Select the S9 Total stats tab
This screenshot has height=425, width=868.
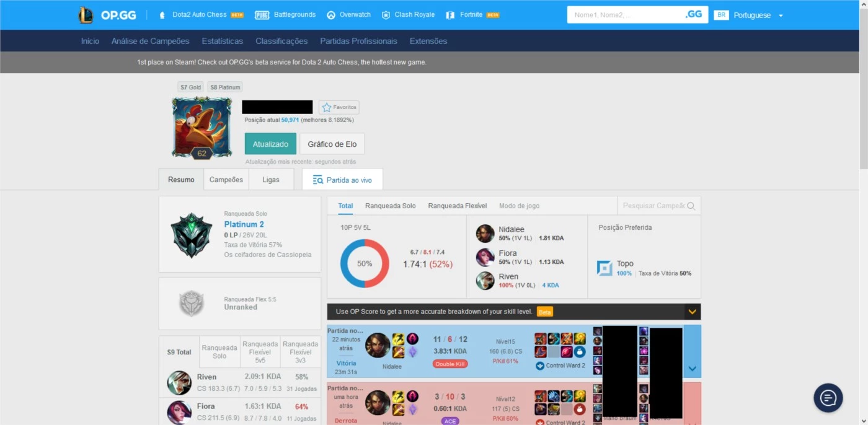pyautogui.click(x=179, y=352)
